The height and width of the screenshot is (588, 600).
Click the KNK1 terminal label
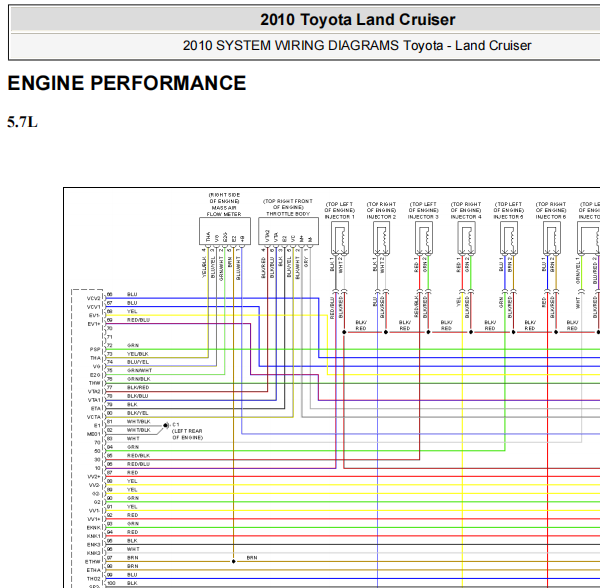[94, 536]
